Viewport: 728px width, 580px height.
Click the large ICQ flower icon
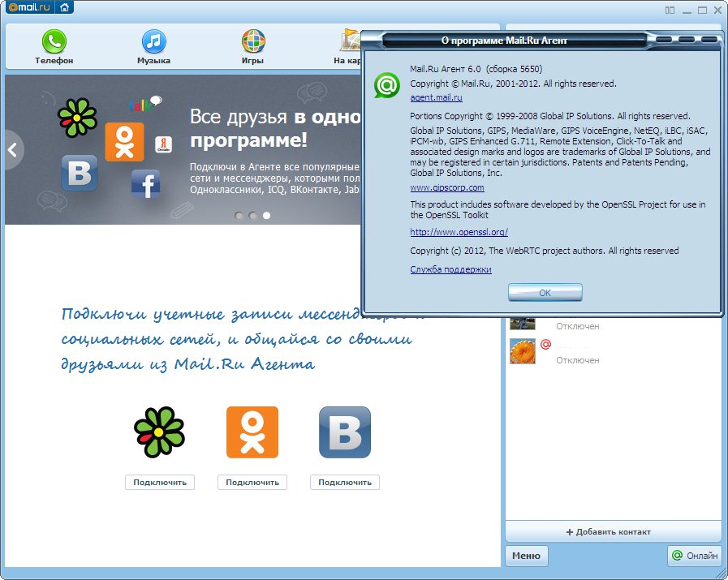pos(159,432)
